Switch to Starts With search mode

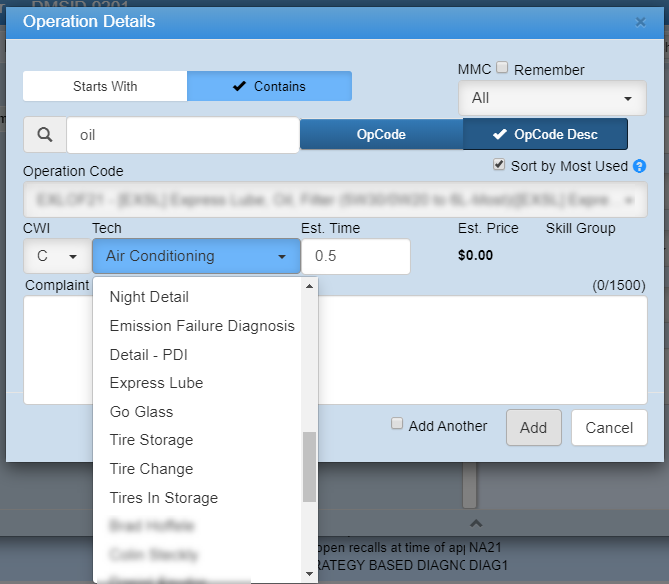tap(105, 86)
